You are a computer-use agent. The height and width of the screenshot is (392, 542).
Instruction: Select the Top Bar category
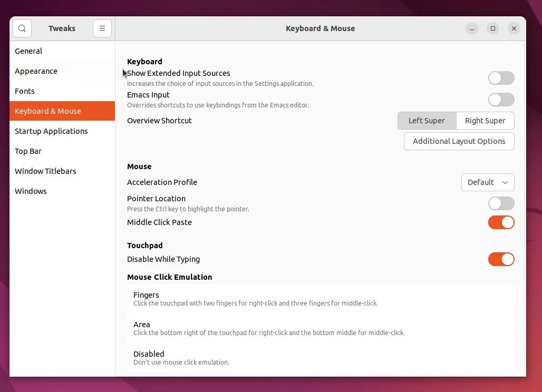[28, 151]
